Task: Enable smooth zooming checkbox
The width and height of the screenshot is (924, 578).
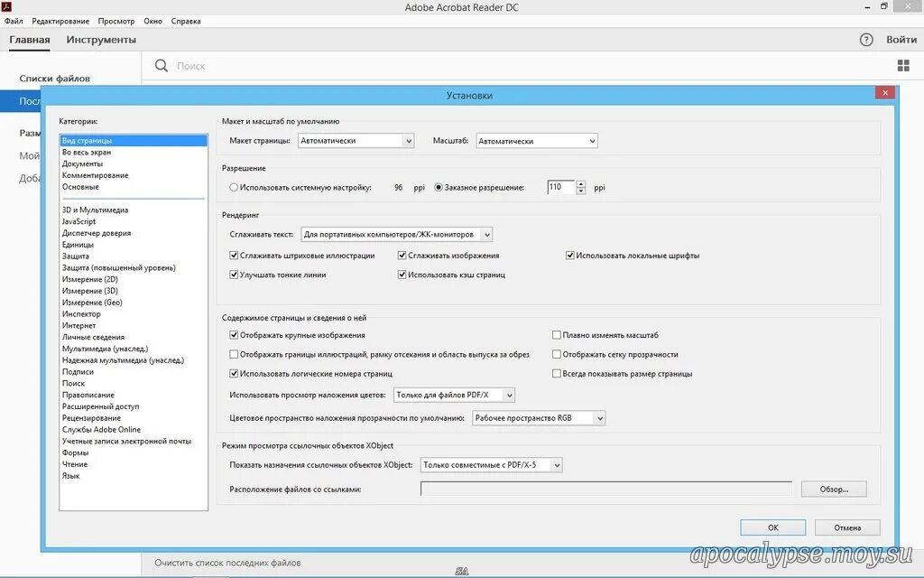Action: pos(556,335)
